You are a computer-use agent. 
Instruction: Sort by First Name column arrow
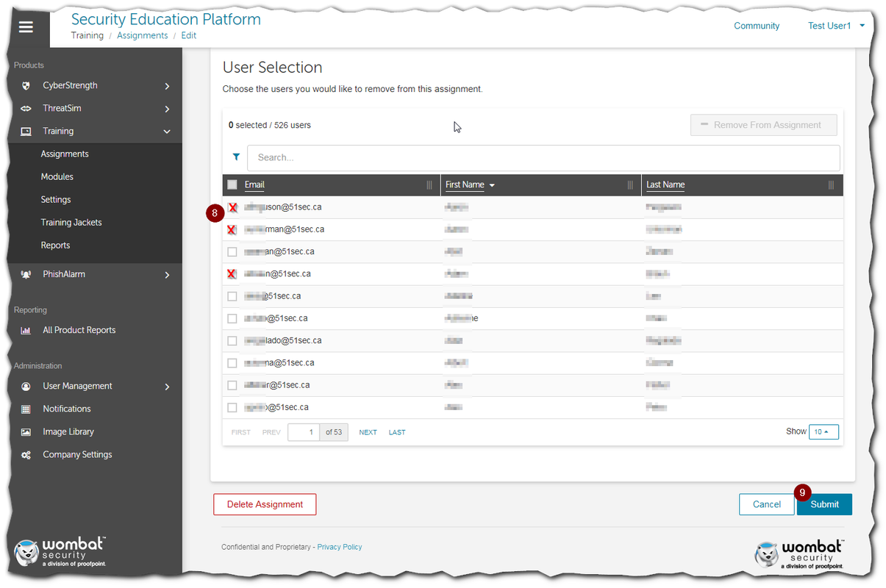click(x=492, y=185)
